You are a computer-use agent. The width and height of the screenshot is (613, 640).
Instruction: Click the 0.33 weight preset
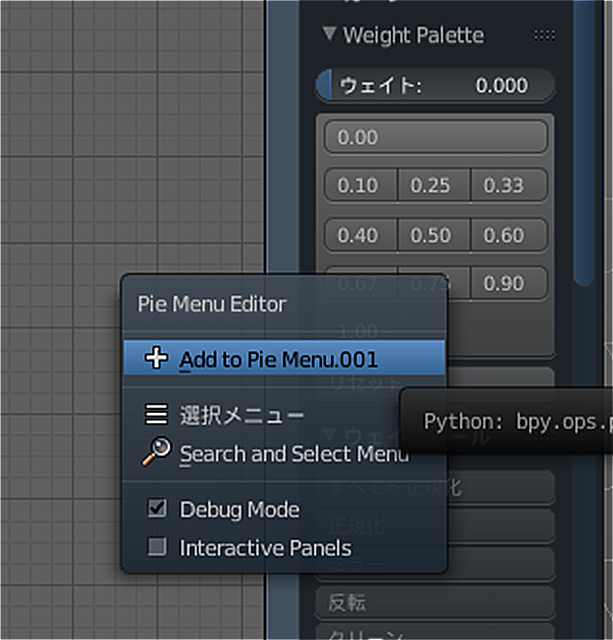pos(509,185)
